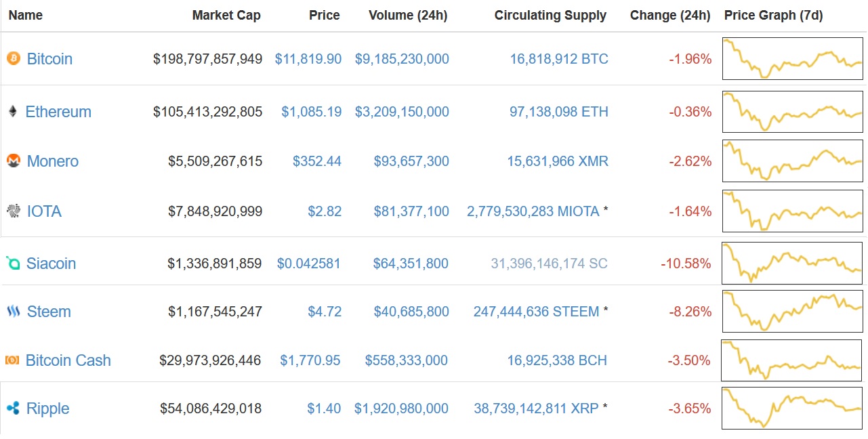Open Steem 7-day price graph
This screenshot has height=439, width=868.
tap(792, 311)
